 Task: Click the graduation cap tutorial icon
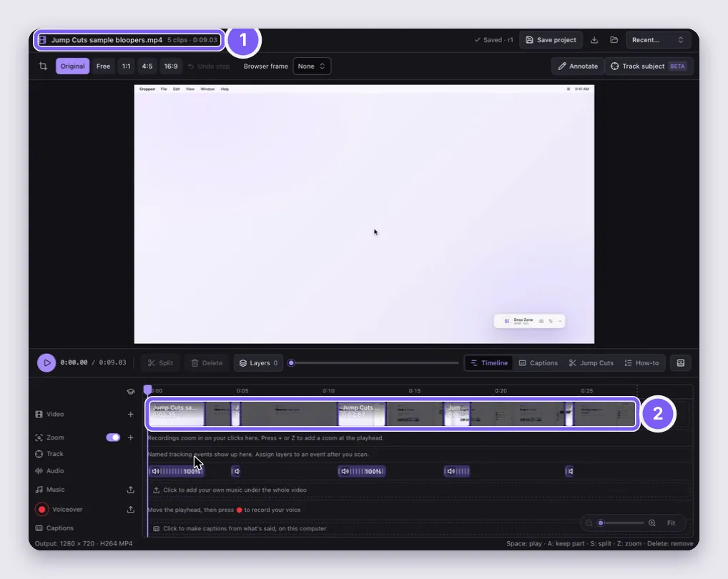pyautogui.click(x=130, y=391)
